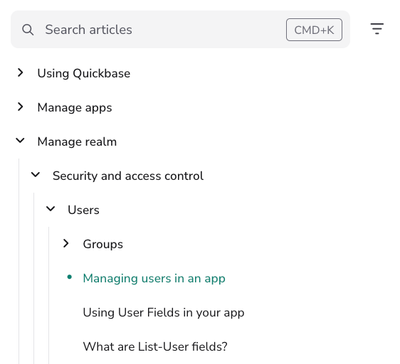
Task: Open the Using Quickbase label
Action: (84, 73)
